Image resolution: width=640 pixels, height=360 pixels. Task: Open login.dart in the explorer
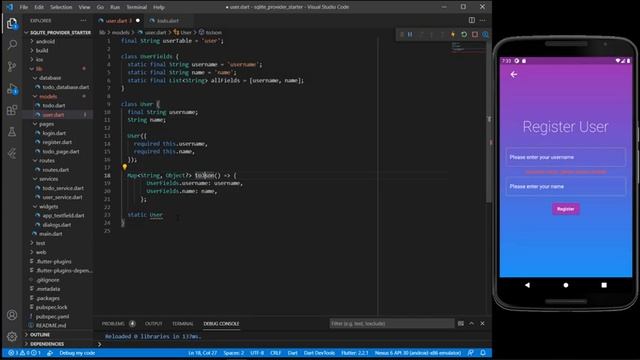(x=54, y=133)
